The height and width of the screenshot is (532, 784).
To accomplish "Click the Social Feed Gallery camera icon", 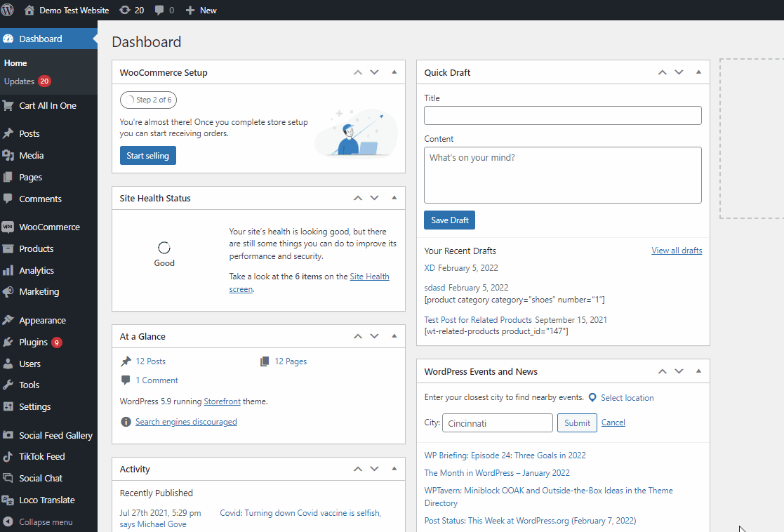I will [8, 435].
